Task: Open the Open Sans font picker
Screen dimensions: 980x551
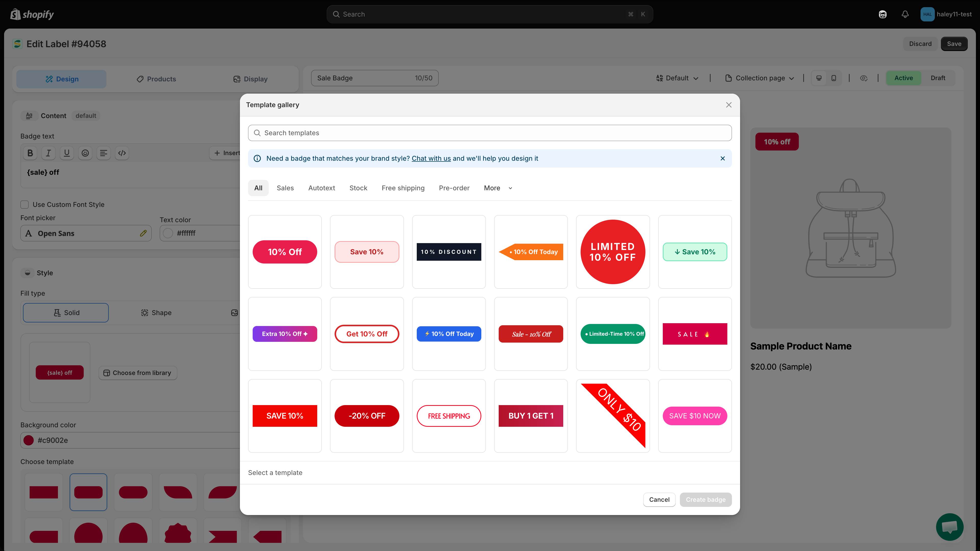Action: [86, 233]
